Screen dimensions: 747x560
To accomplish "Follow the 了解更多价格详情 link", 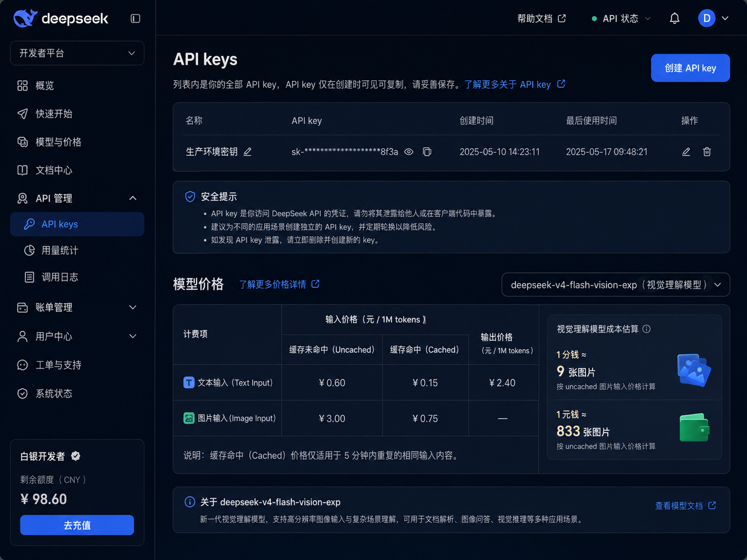I will click(x=272, y=284).
